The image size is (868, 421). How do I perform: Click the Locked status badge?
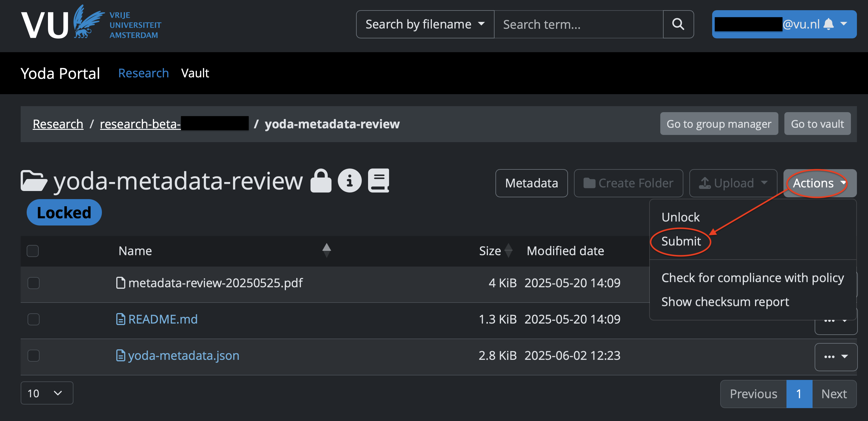click(64, 212)
